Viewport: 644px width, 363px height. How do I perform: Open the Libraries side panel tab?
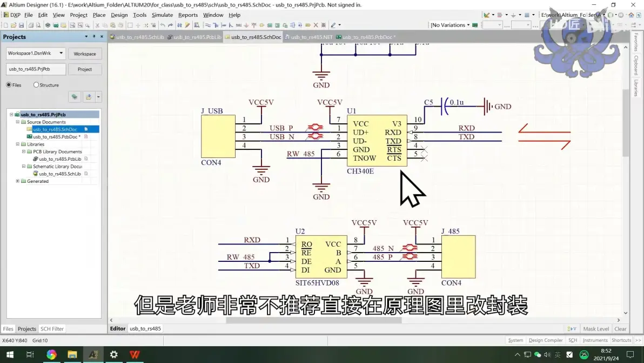pyautogui.click(x=636, y=88)
